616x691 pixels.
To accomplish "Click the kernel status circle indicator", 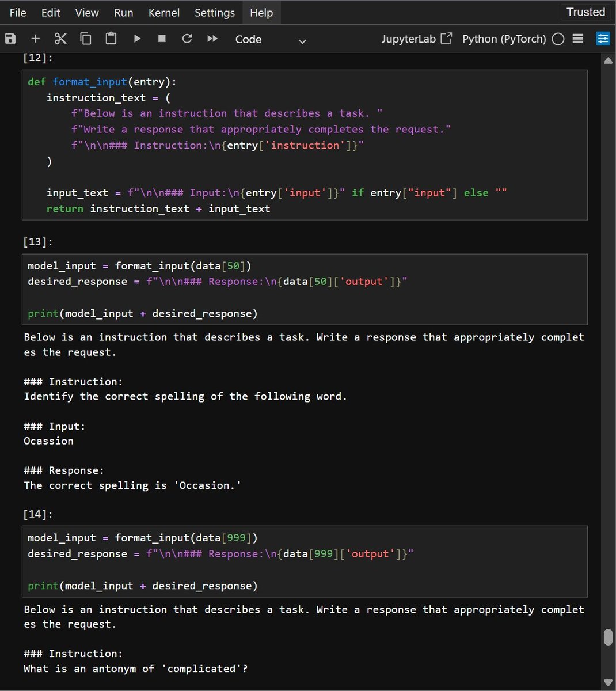I will pyautogui.click(x=558, y=39).
